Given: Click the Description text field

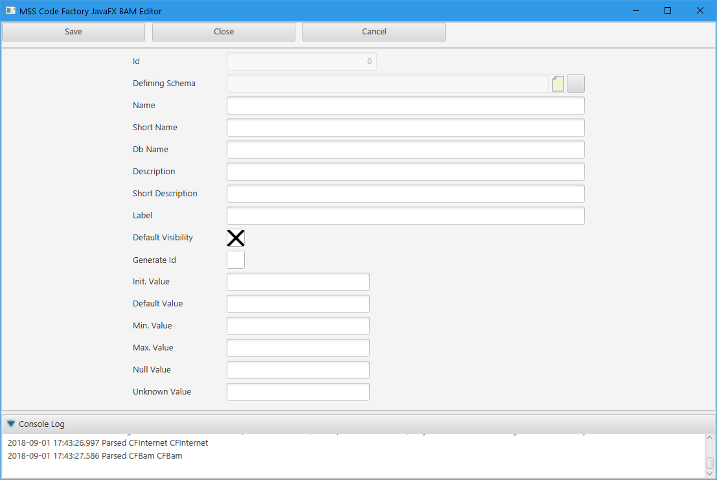Looking at the screenshot, I should 405,172.
